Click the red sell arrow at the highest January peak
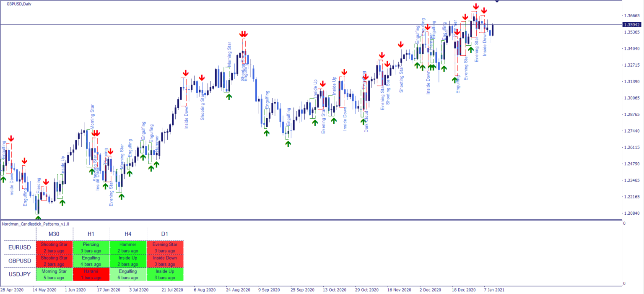 pos(476,6)
